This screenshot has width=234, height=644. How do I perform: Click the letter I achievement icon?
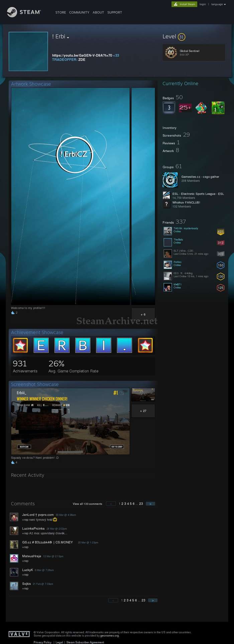(x=104, y=345)
